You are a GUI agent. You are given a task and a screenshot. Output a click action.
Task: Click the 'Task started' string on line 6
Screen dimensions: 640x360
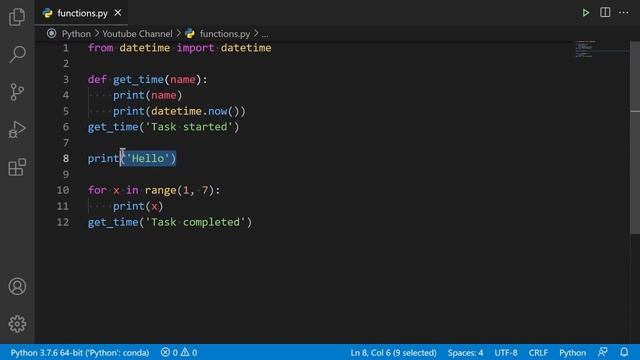pos(189,127)
